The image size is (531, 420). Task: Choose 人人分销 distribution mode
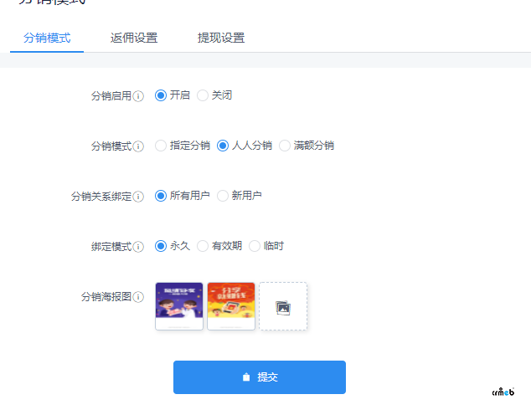[x=223, y=146]
